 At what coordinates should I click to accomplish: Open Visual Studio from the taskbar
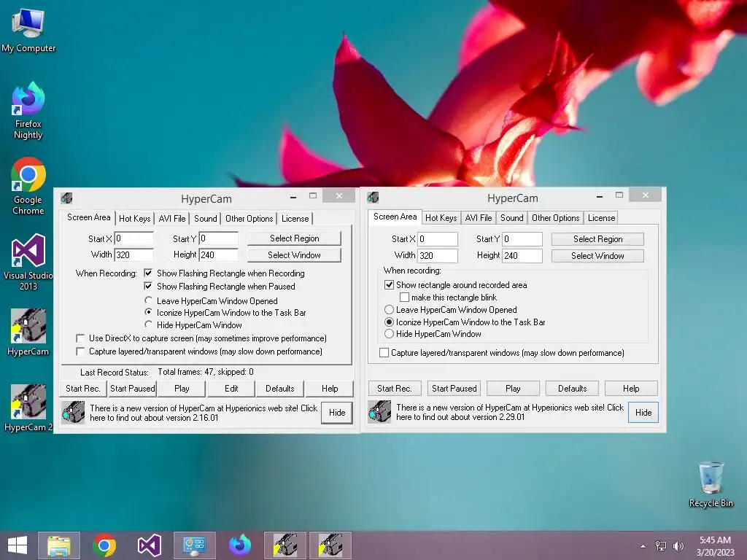[149, 545]
